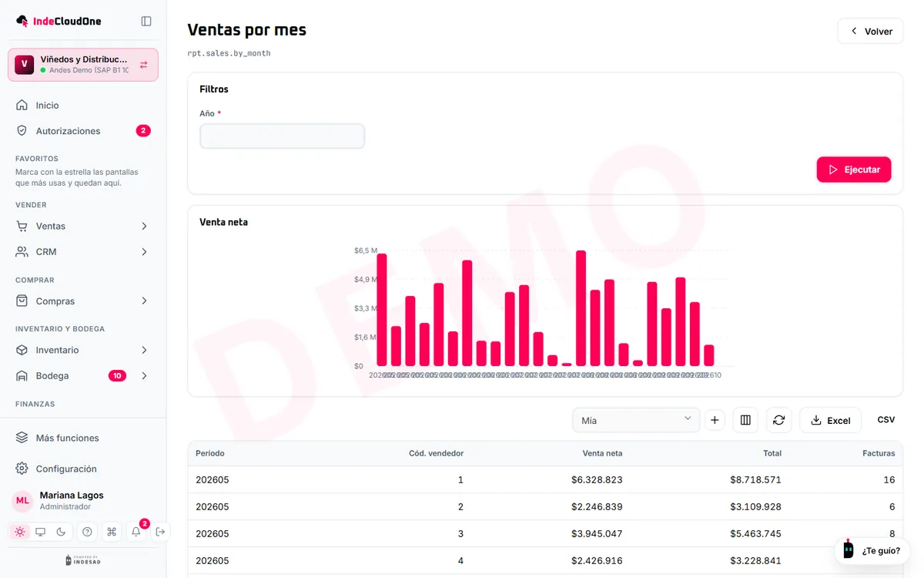
Task: Click the ¿Te guío? robot assistant
Action: point(872,551)
